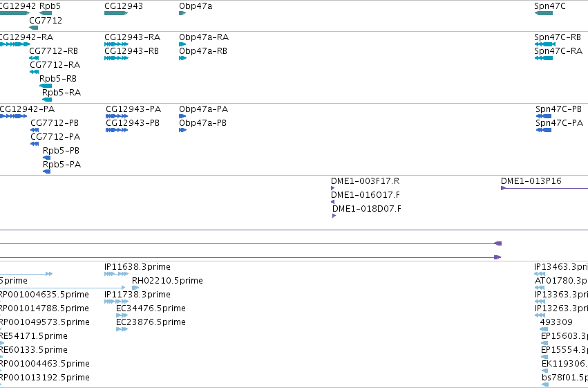This screenshot has height=388, width=588.
Task: Click transcript Obp47a-RA label
Action: click(x=204, y=37)
